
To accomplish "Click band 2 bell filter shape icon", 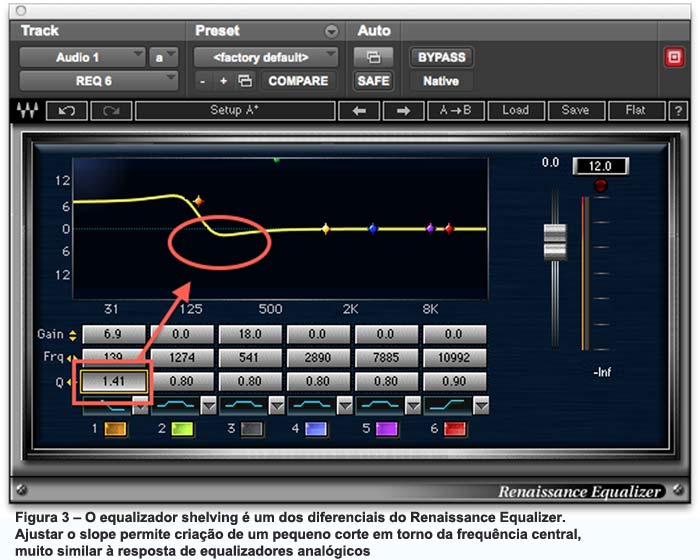I will click(175, 405).
